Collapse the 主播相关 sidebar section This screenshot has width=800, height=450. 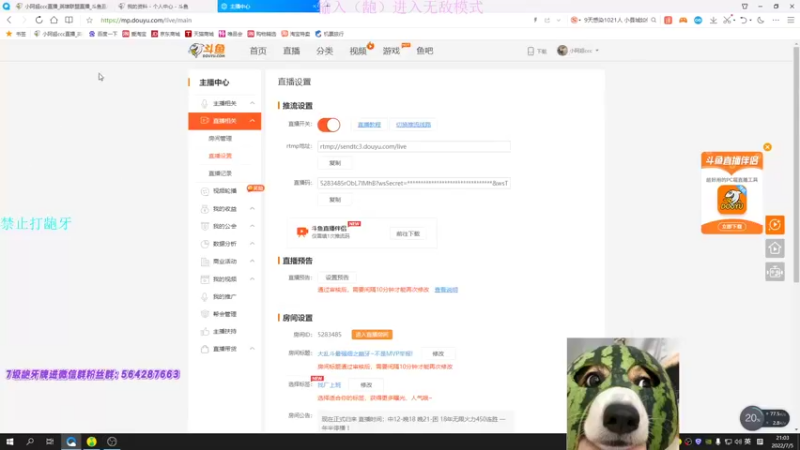tap(252, 103)
